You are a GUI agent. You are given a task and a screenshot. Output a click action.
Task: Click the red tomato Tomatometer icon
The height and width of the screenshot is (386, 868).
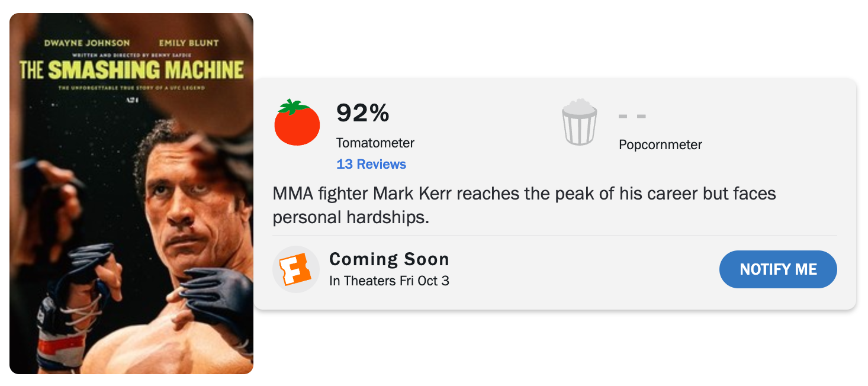(297, 123)
